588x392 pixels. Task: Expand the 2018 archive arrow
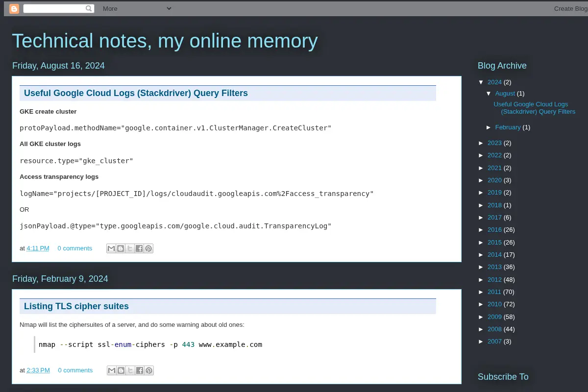tap(481, 205)
